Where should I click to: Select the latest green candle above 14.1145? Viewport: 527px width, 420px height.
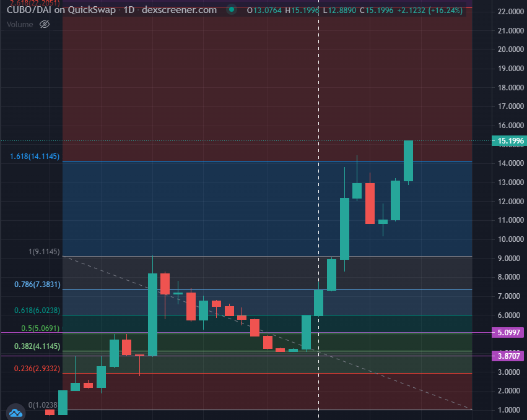pos(408,161)
